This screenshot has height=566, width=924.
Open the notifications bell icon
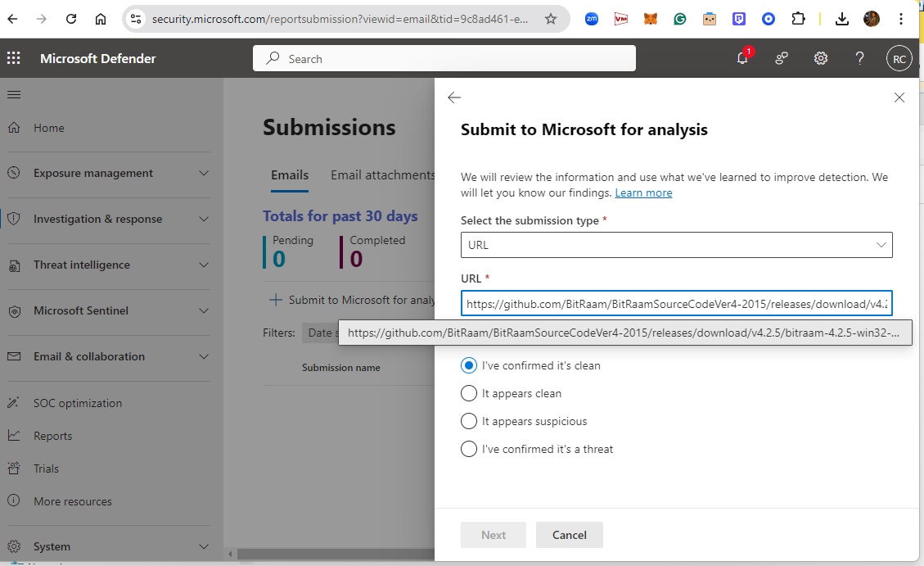[x=742, y=58]
